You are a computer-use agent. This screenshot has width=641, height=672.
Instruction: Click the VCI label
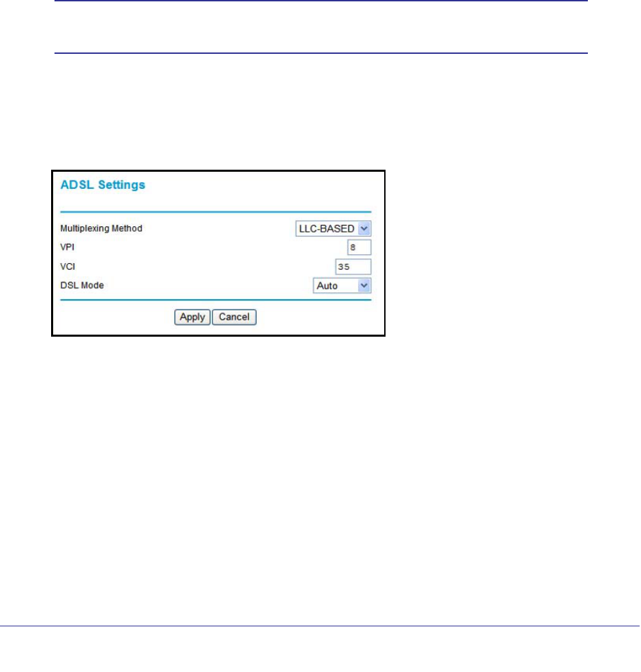pyautogui.click(x=67, y=267)
